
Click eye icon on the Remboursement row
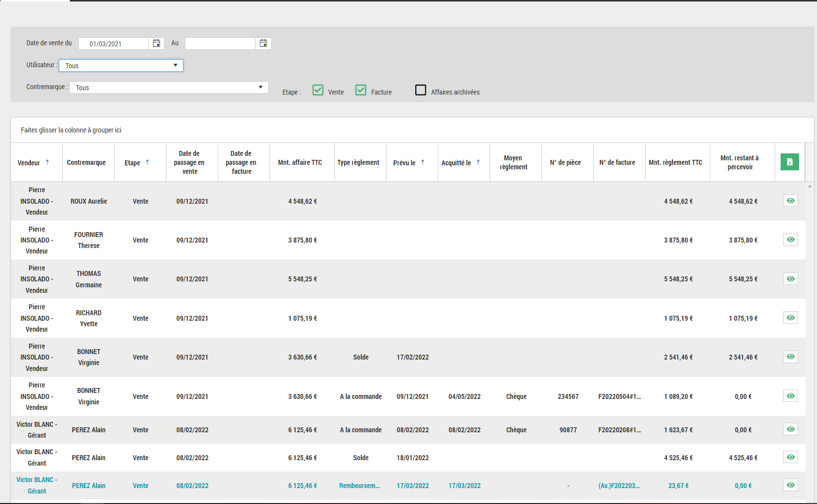coord(790,485)
